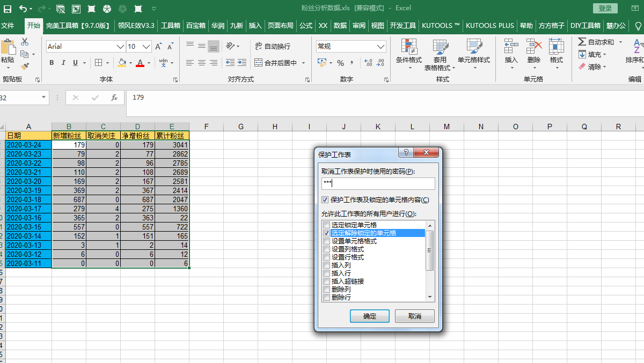
Task: Switch to the 页面布局 tab
Action: pyautogui.click(x=281, y=26)
